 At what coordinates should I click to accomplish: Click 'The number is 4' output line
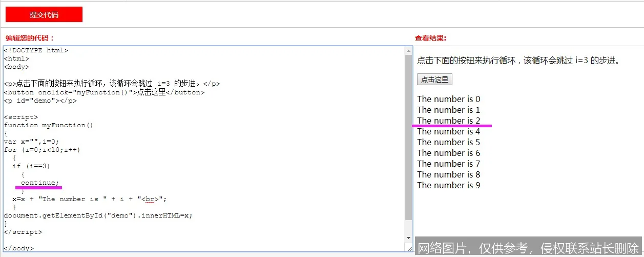(x=448, y=131)
